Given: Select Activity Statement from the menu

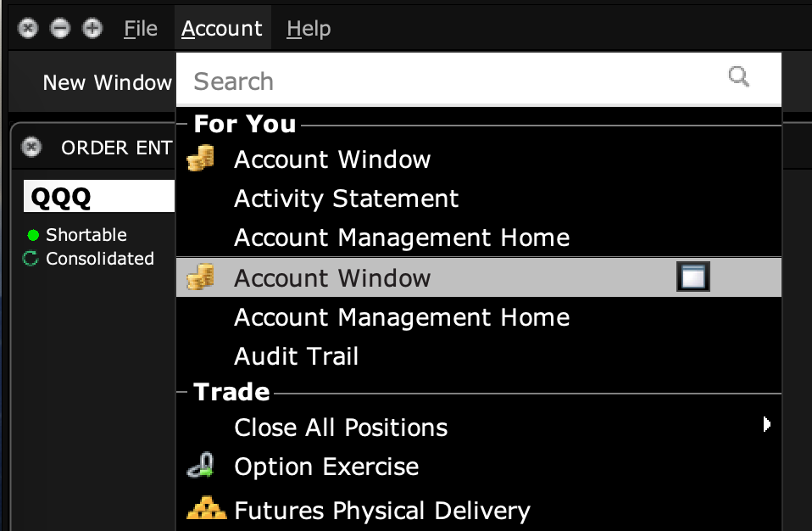Looking at the screenshot, I should [346, 198].
